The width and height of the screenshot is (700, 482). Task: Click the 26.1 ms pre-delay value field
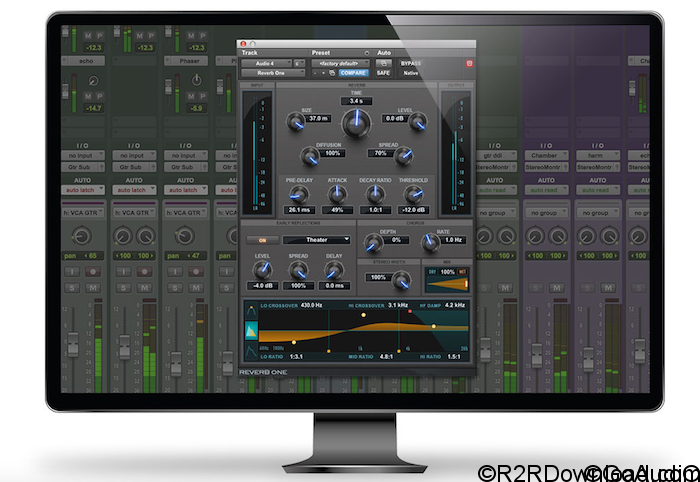click(299, 210)
